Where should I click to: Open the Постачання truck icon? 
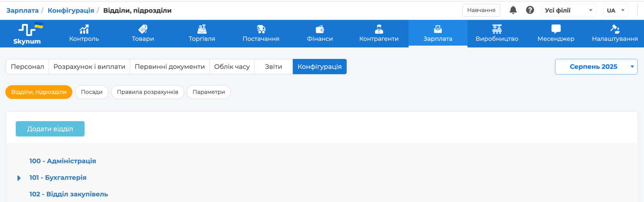pos(261,29)
